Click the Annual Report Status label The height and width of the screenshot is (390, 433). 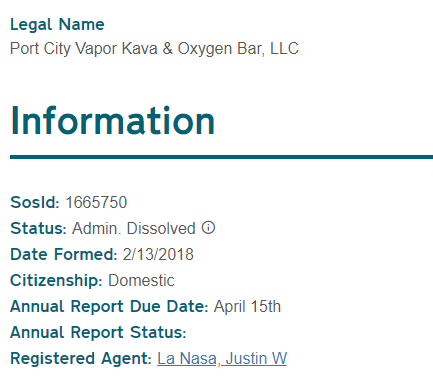(x=98, y=332)
